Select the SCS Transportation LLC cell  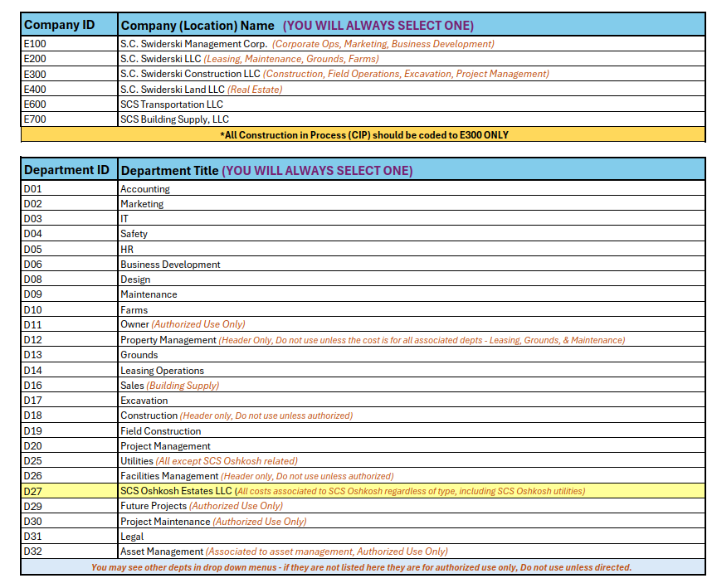(412, 104)
